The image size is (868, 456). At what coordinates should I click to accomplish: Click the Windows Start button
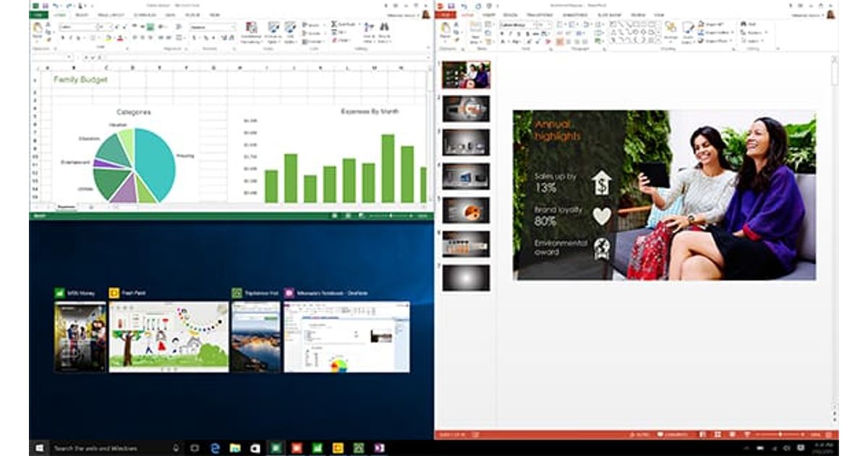tap(39, 448)
